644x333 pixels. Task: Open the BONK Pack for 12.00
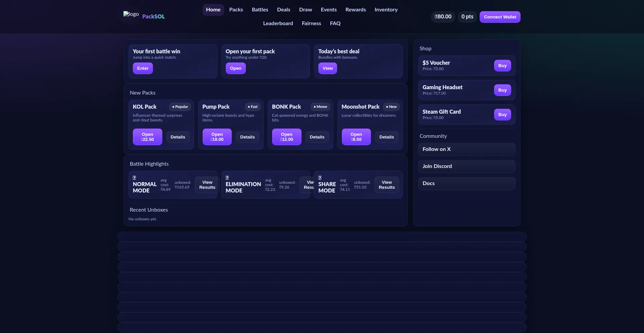(286, 137)
